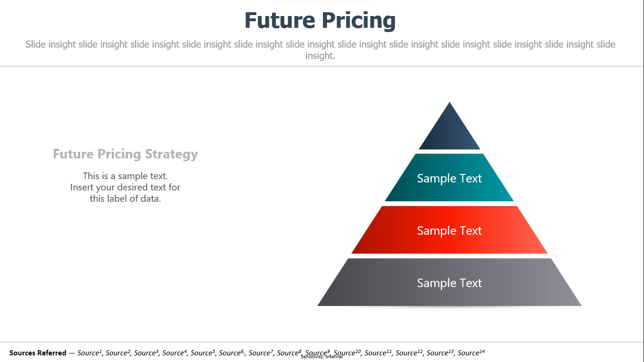Click the Source11 reference in footer

378,353
